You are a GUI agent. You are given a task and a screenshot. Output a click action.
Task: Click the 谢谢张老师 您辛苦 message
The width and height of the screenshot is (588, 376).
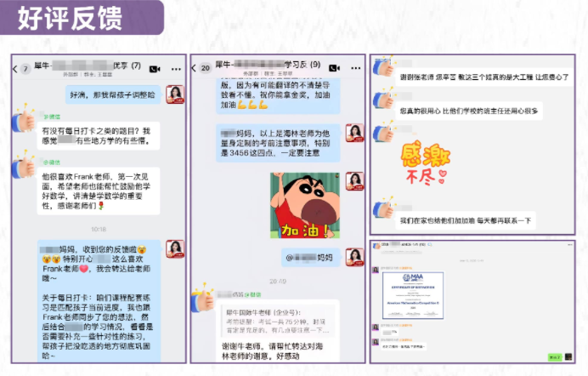tap(484, 77)
